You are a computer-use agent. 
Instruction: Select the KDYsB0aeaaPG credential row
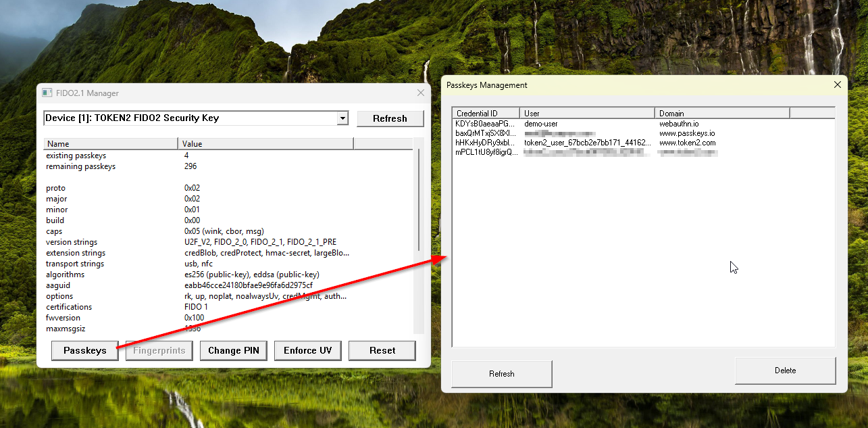coord(644,124)
